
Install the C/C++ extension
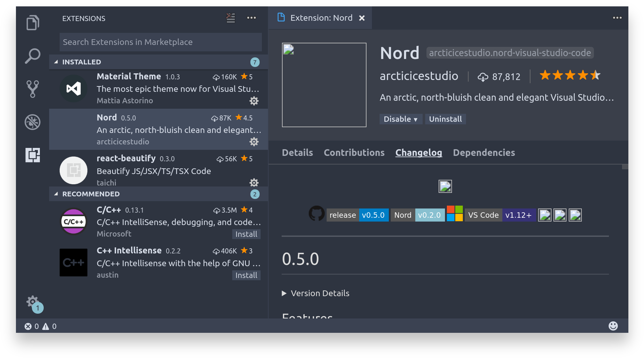246,234
